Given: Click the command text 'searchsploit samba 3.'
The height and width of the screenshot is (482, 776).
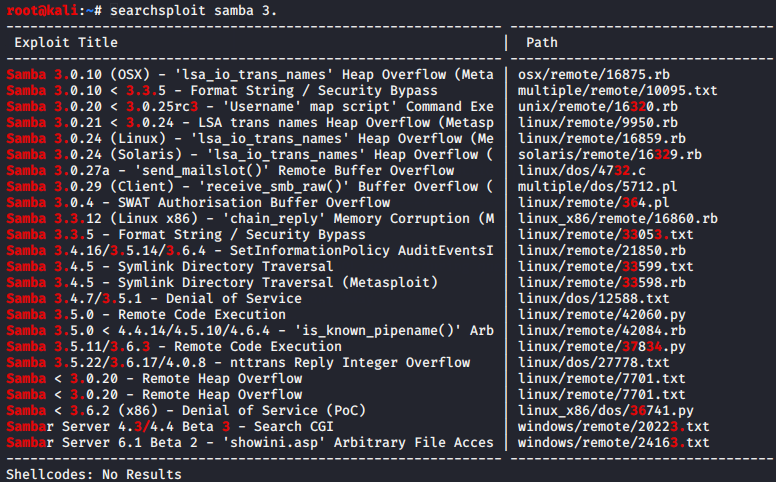Looking at the screenshot, I should coord(194,10).
